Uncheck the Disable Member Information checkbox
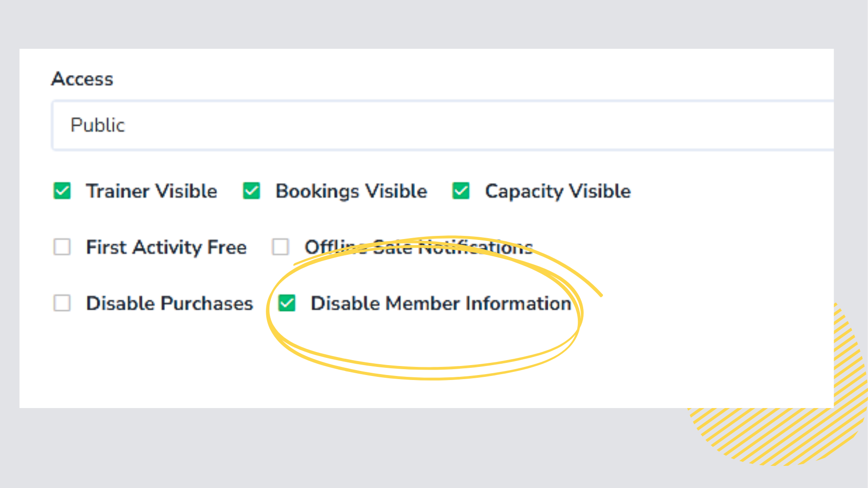The width and height of the screenshot is (868, 488). 287,303
